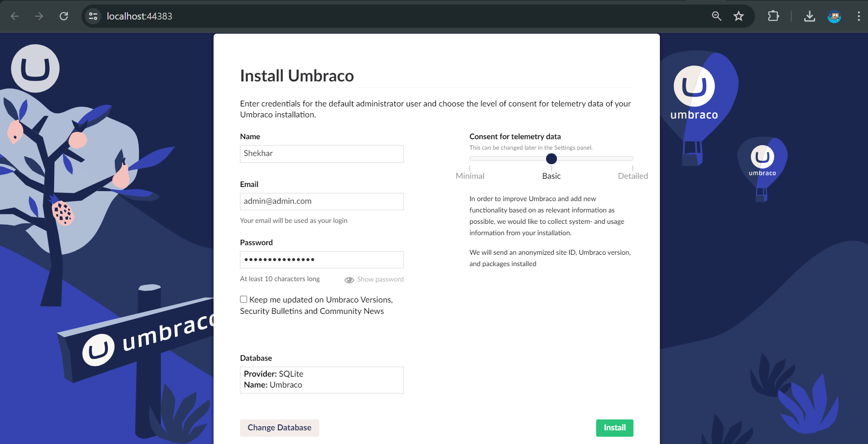This screenshot has height=444, width=868.
Task: Open the zoom search icon in toolbar
Action: (x=716, y=16)
